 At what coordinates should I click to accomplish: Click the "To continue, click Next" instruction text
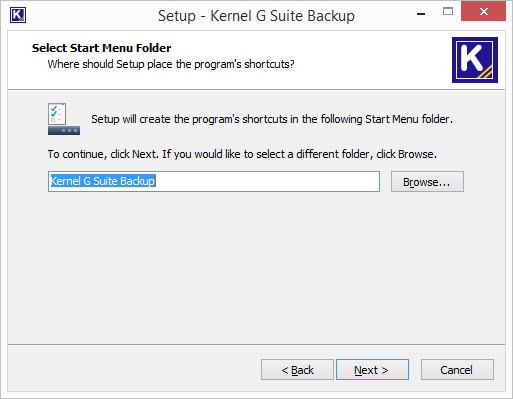point(242,154)
